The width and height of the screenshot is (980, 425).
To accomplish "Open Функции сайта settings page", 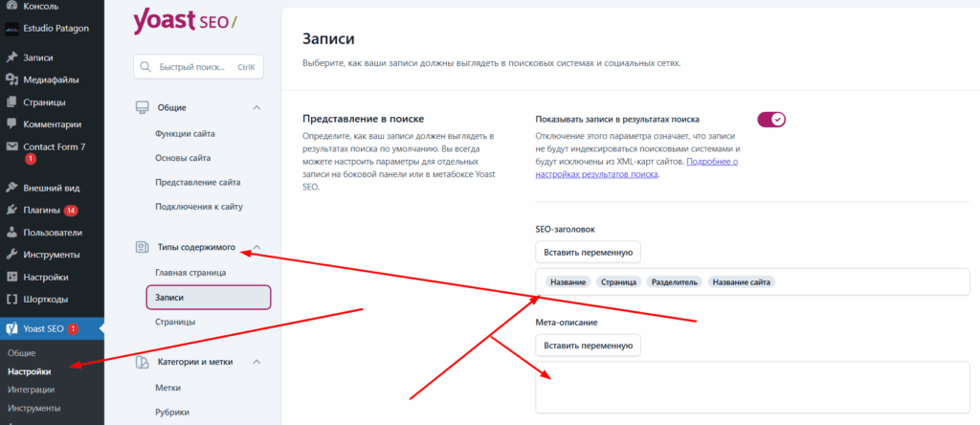I will pyautogui.click(x=186, y=134).
